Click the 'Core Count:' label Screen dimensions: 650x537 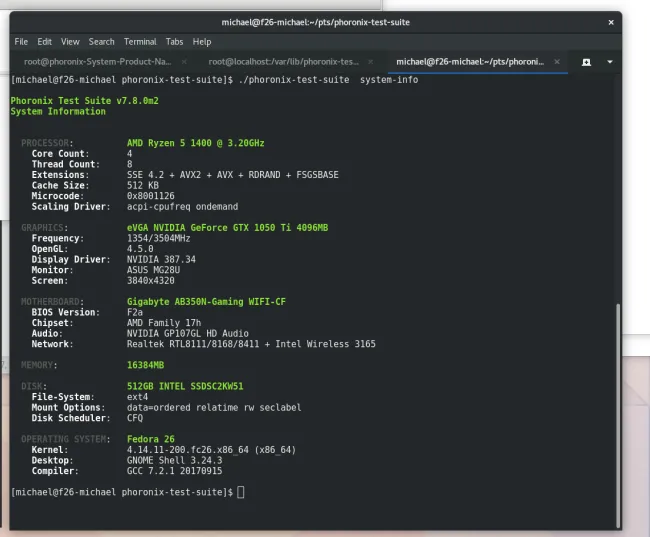[61, 154]
